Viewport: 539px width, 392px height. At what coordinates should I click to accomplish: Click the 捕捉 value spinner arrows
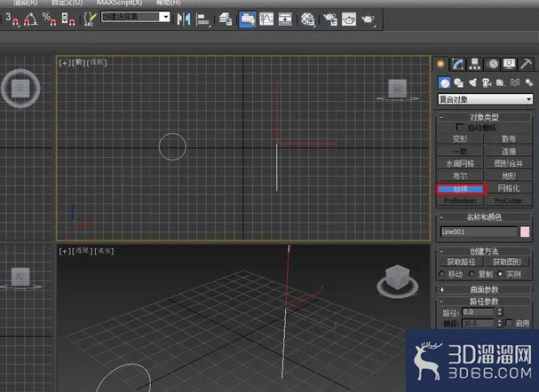[500, 323]
